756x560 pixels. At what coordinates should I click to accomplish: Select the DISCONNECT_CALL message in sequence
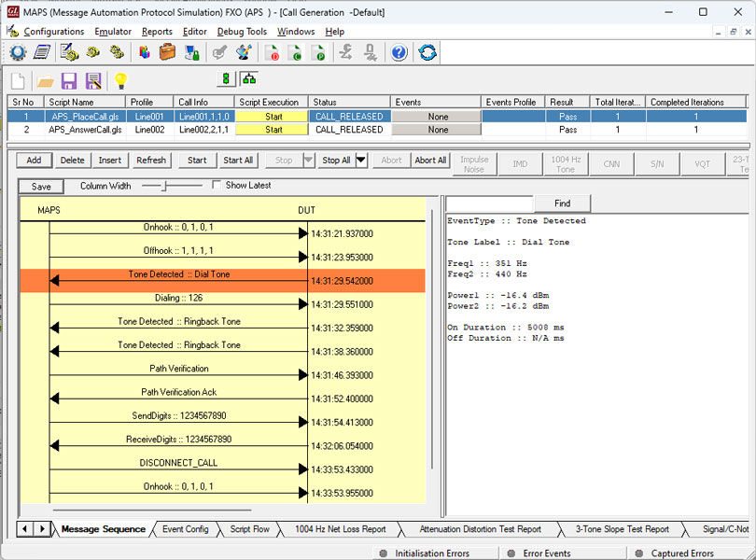(178, 463)
